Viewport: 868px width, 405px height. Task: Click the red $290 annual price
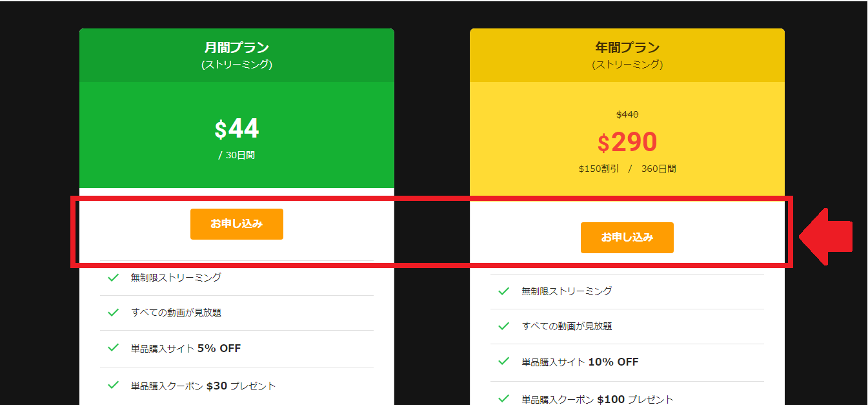pos(627,142)
